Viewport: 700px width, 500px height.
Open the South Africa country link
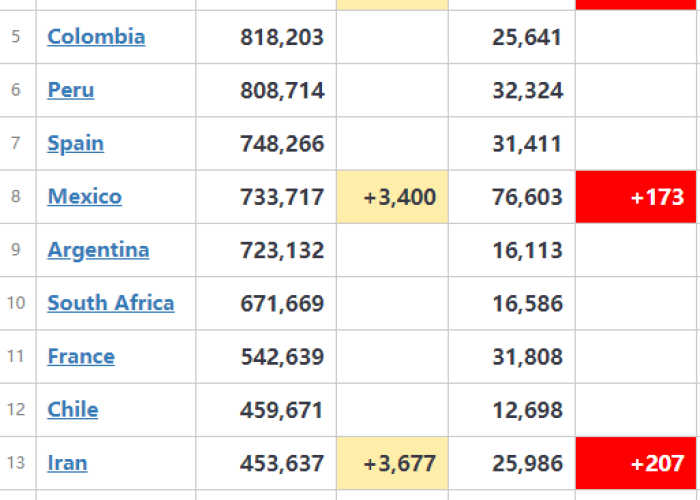(111, 303)
